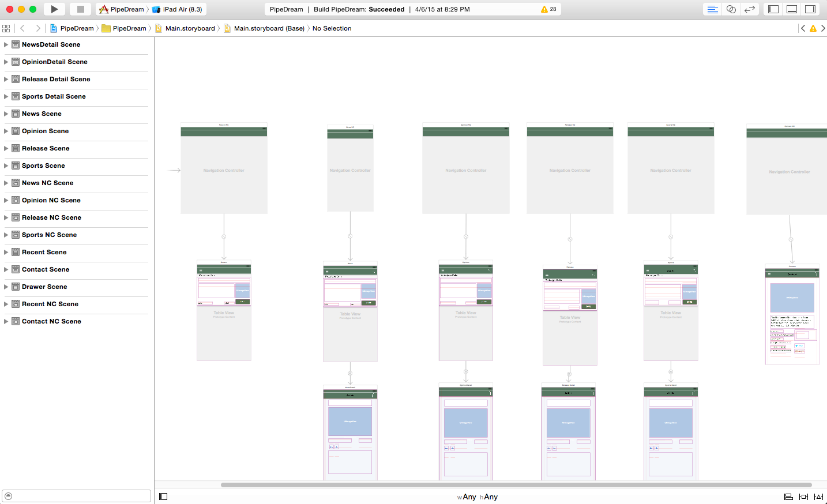Toggle the Debug area visibility
The image size is (827, 504).
pyautogui.click(x=792, y=9)
